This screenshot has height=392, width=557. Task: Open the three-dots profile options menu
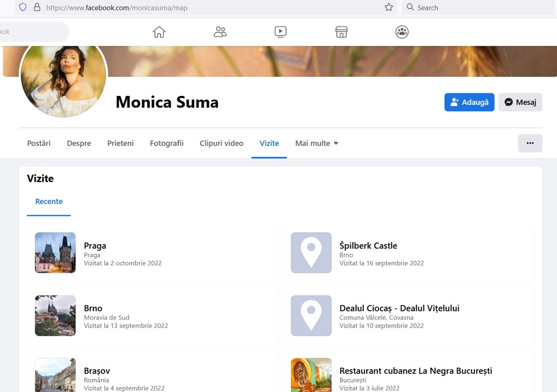click(530, 143)
